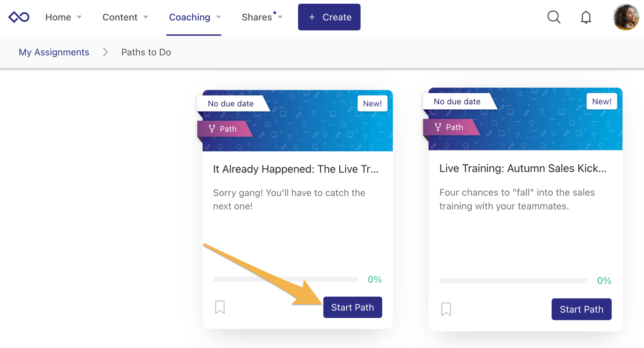The image size is (644, 348).
Task: Open the user profile avatar
Action: (x=625, y=17)
